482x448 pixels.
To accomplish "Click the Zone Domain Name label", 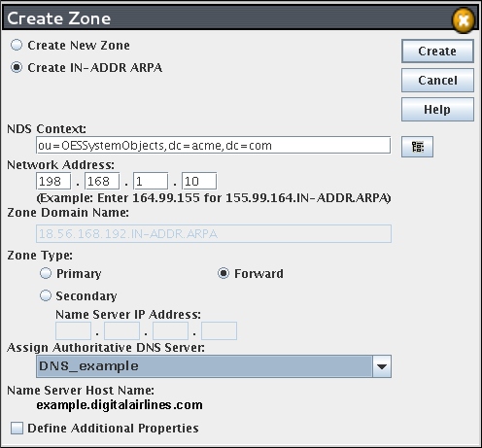I will click(x=68, y=213).
